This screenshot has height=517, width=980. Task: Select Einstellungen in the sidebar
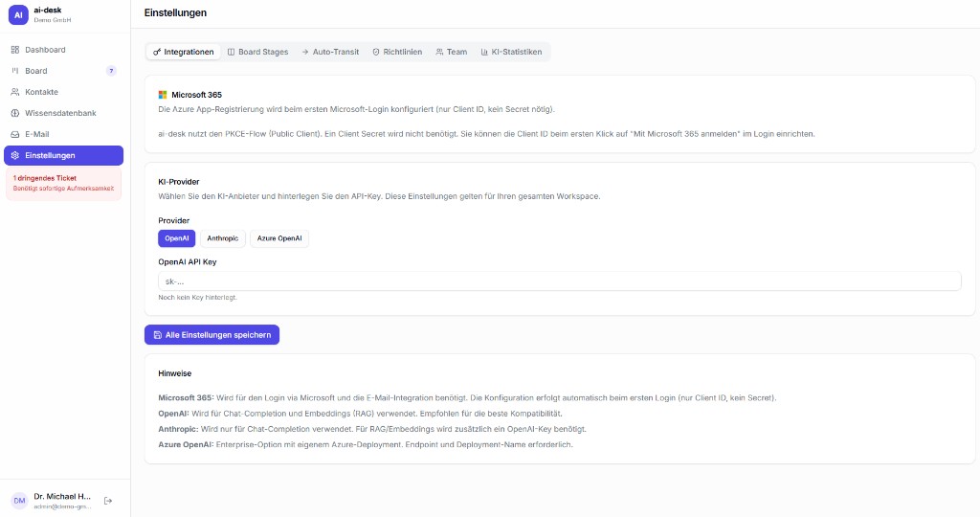[x=63, y=155]
